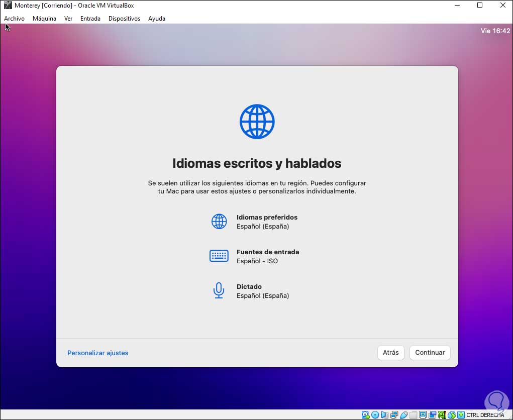This screenshot has width=513, height=420.
Task: Click the recording status icon
Action: pos(432,415)
